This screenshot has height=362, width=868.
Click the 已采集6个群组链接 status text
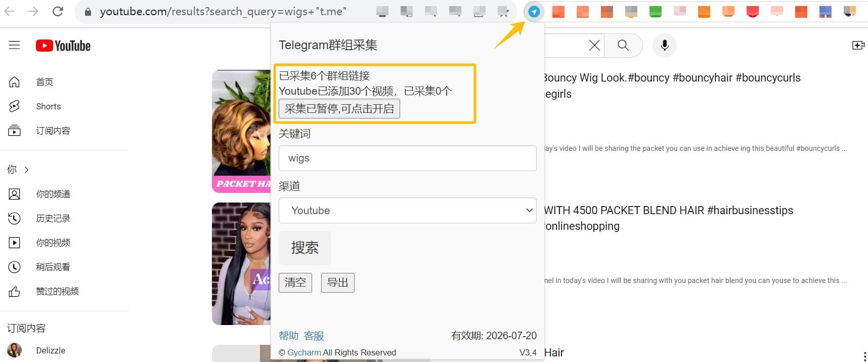coord(324,76)
